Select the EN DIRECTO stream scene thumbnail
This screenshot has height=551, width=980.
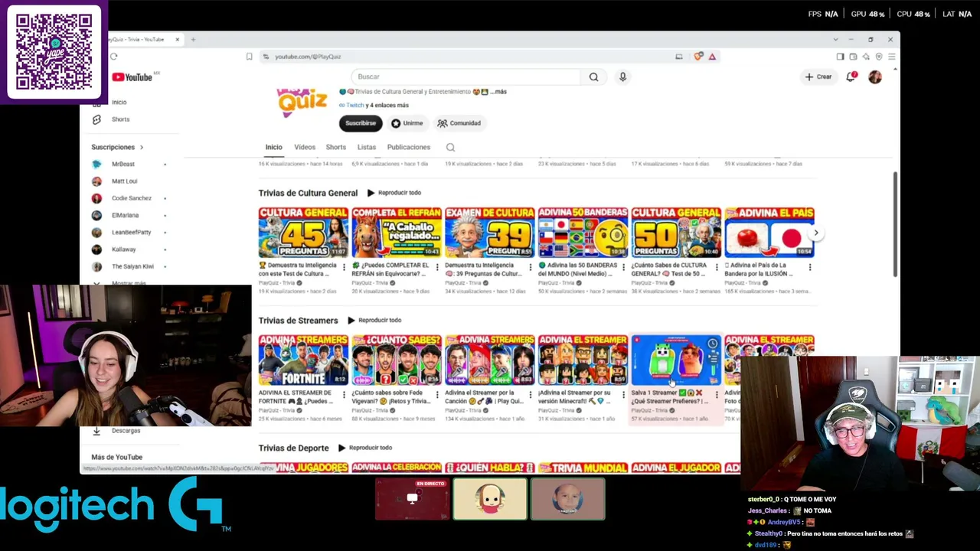pos(412,500)
